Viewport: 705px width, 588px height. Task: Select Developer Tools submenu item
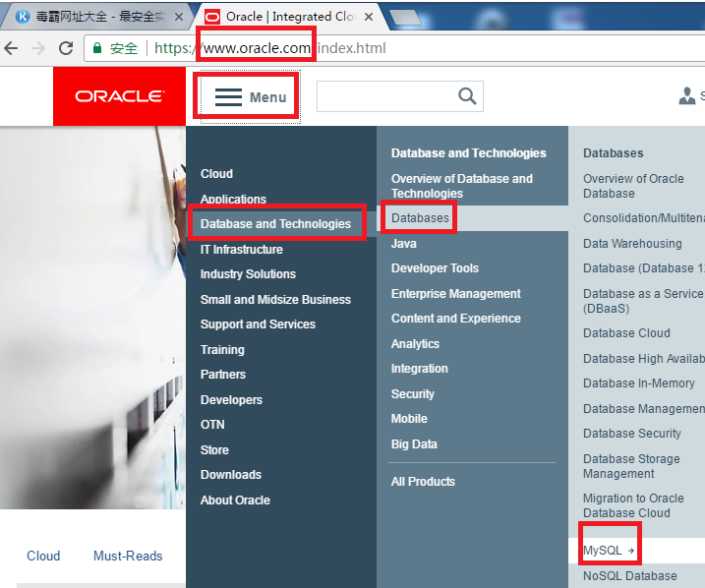(435, 268)
